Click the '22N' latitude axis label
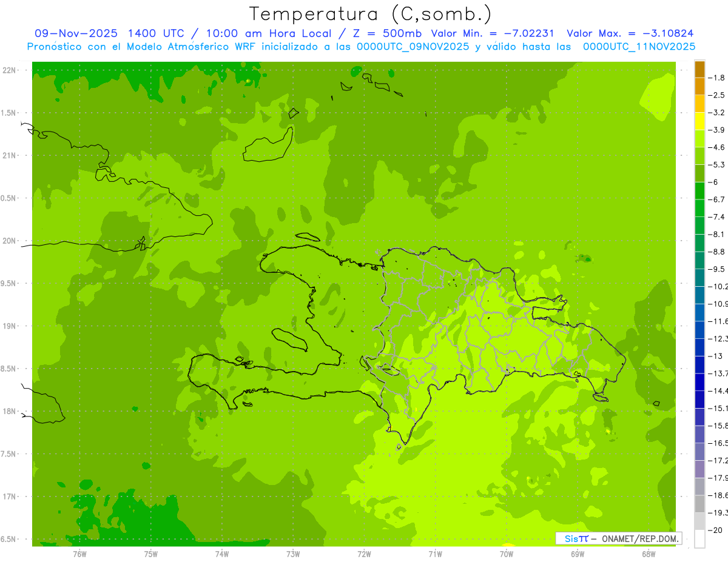Image resolution: width=728 pixels, height=562 pixels. coord(10,70)
